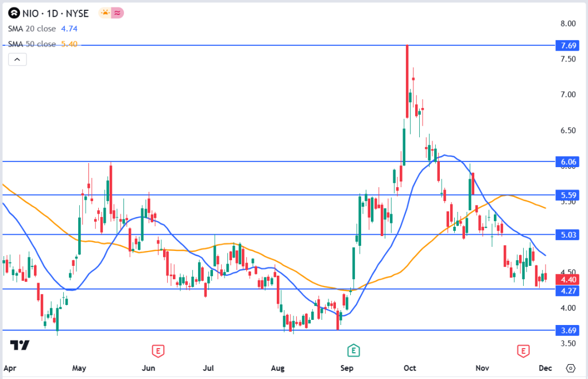588x379 pixels.
Task: Open chart settings via bottom-right gear icon
Action: click(x=570, y=368)
